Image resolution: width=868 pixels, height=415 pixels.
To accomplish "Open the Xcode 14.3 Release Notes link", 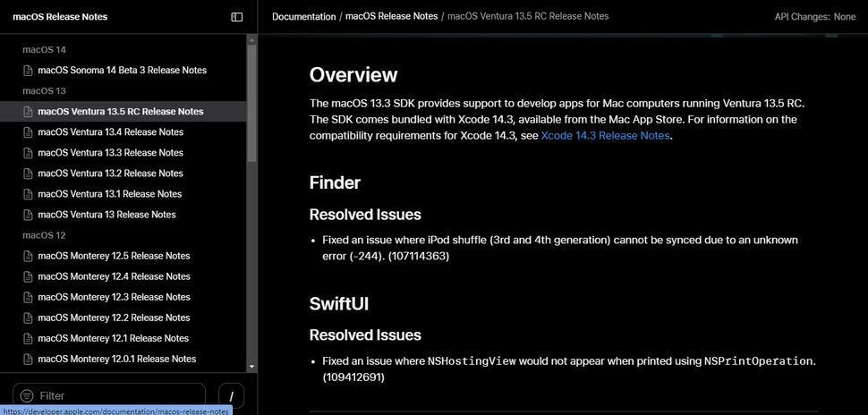I will pos(605,136).
